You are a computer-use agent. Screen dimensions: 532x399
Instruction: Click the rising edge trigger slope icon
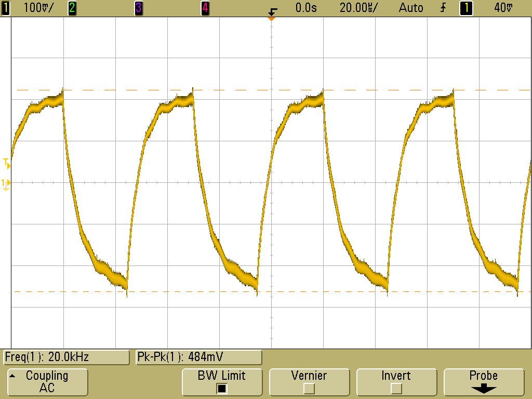(x=443, y=8)
